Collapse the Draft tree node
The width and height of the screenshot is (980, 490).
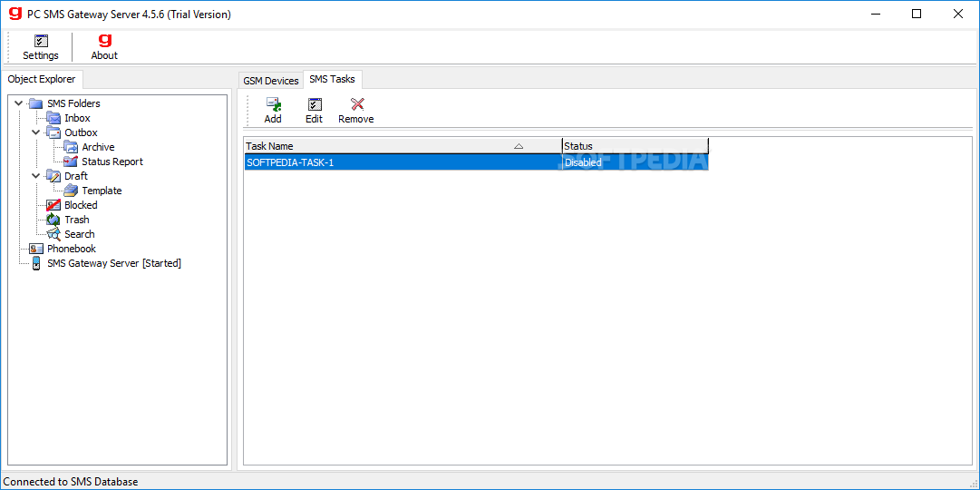pyautogui.click(x=36, y=176)
